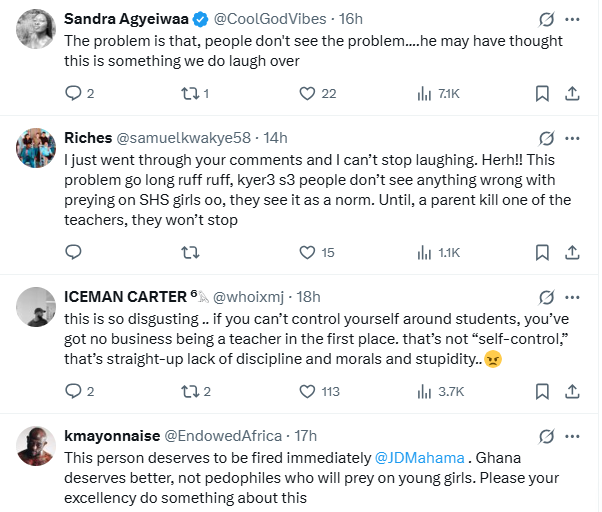Viewport: 602px width, 512px height.
Task: Open more options on Sandra Agyeiwaa's tweet
Action: coord(572,19)
